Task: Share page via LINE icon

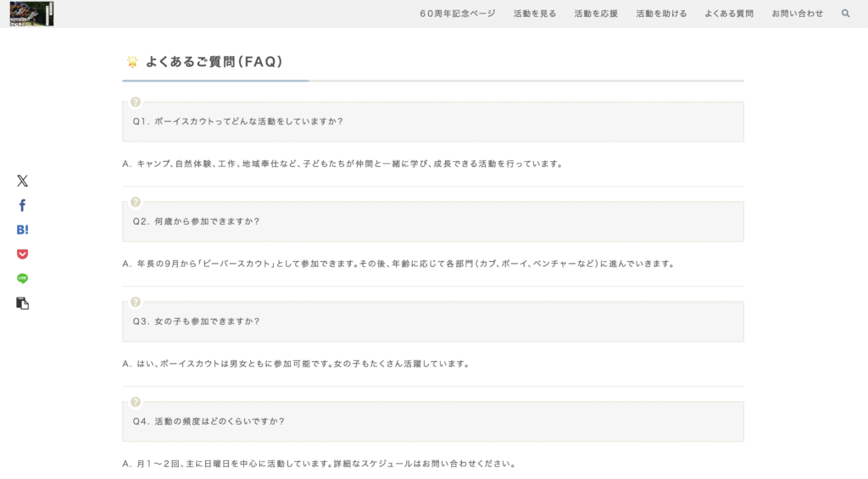Action: [22, 278]
